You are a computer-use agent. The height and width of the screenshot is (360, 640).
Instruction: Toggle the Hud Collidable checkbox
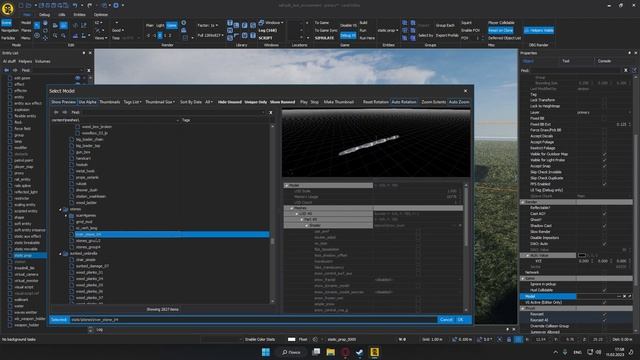pyautogui.click(x=604, y=290)
